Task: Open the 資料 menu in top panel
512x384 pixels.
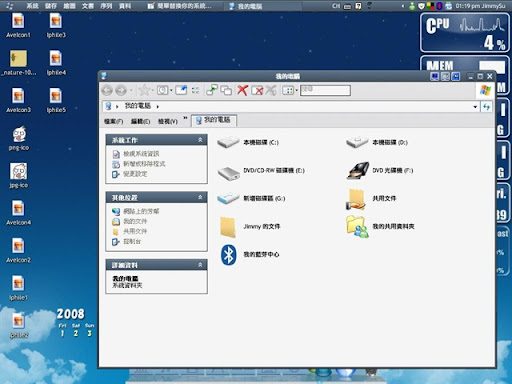Action: coord(125,6)
